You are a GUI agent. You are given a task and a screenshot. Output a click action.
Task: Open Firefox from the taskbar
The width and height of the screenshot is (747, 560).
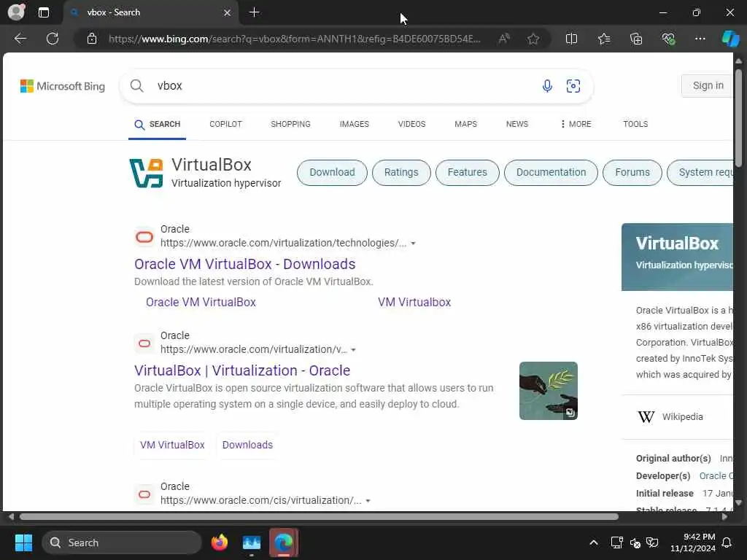pyautogui.click(x=220, y=542)
